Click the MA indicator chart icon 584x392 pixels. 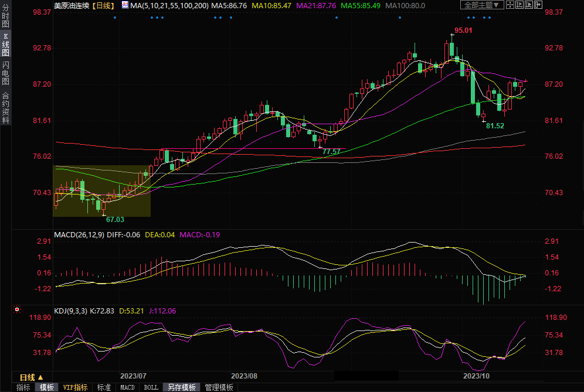[x=125, y=5]
